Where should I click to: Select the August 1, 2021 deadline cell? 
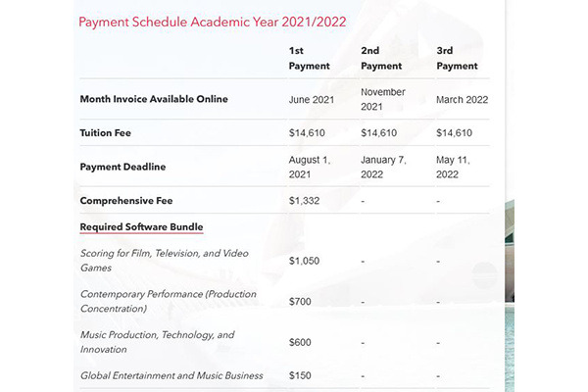coord(314,166)
